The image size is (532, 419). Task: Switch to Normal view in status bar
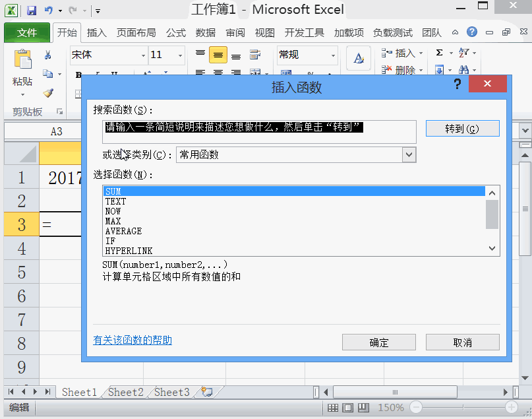pyautogui.click(x=333, y=408)
